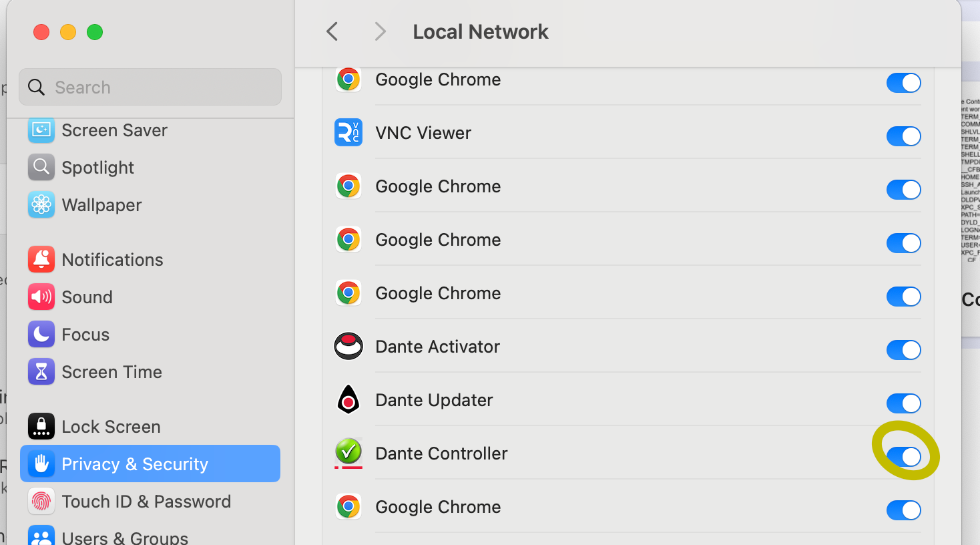The image size is (980, 545).
Task: Toggle Dante Controller local network switch
Action: [904, 457]
